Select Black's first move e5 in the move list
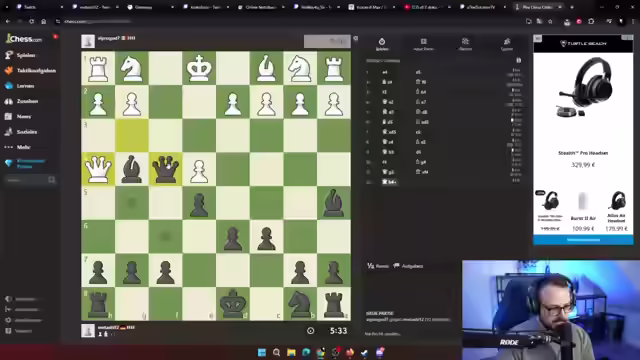Image resolution: width=640 pixels, height=360 pixels. 418,72
